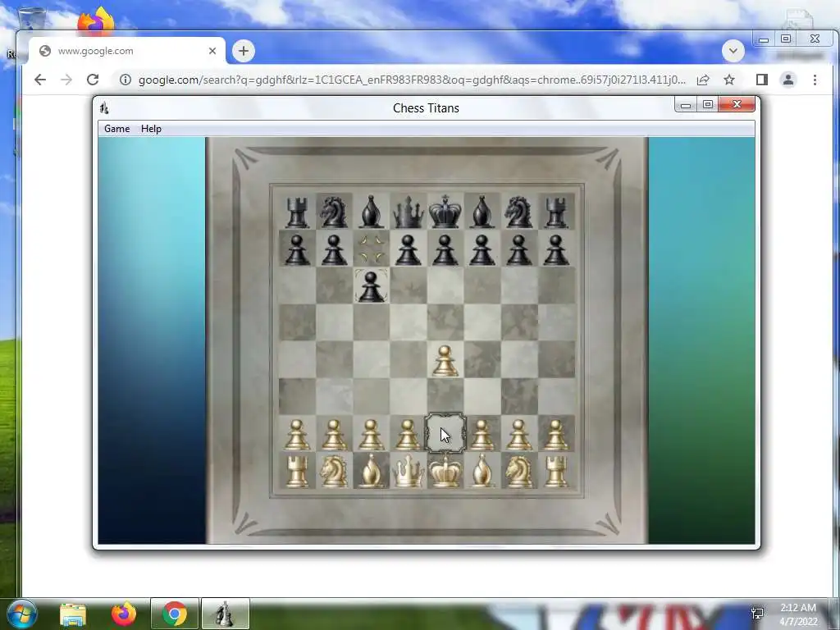Viewport: 840px width, 630px height.
Task: Select the white queen on d1
Action: click(409, 471)
